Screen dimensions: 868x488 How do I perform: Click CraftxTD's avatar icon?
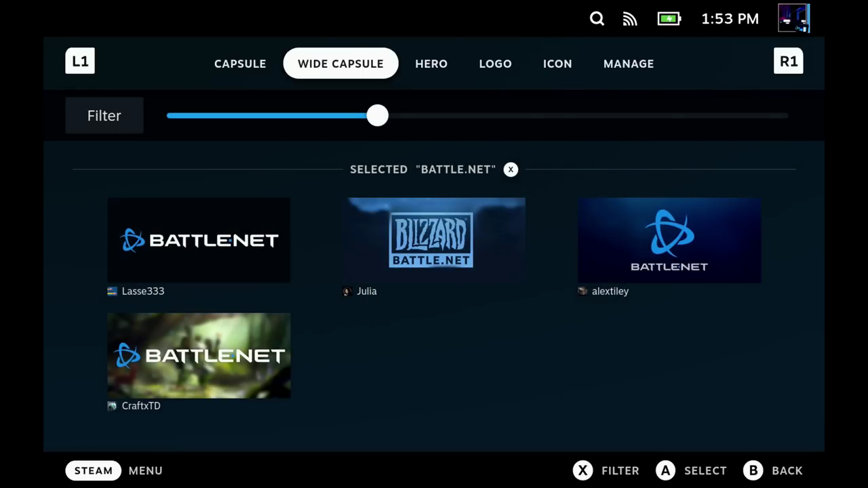[x=113, y=406]
